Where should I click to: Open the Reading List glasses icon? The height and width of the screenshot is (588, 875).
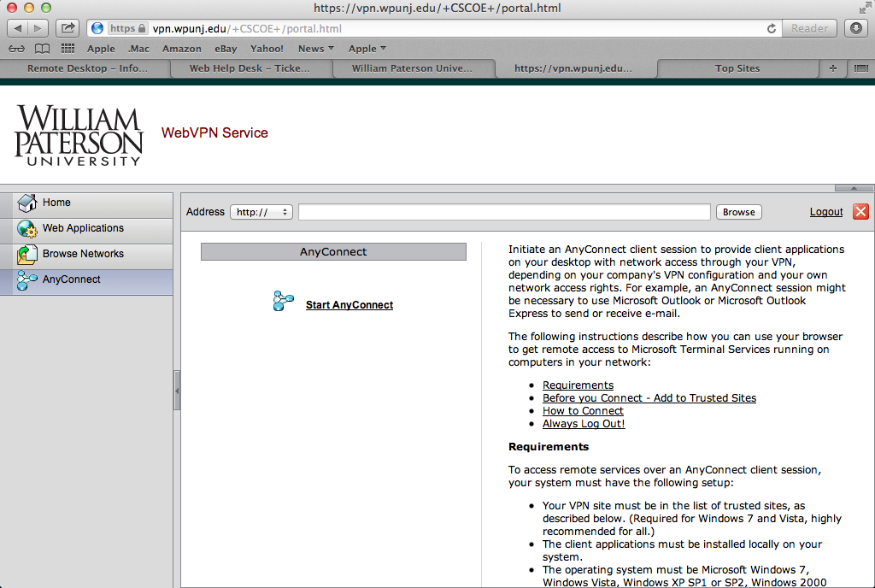tap(17, 49)
